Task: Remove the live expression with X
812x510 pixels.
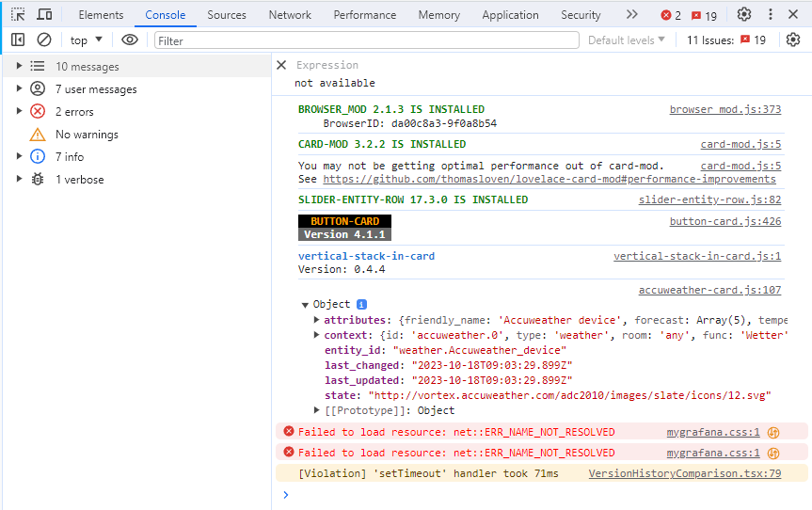Action: pos(281,65)
